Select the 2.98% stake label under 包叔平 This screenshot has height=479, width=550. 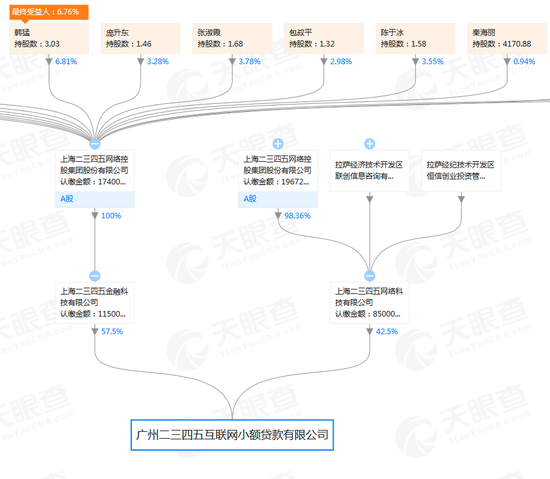click(341, 62)
